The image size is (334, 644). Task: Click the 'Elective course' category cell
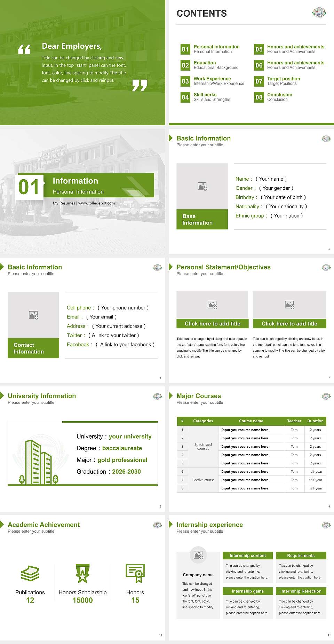coord(203,480)
